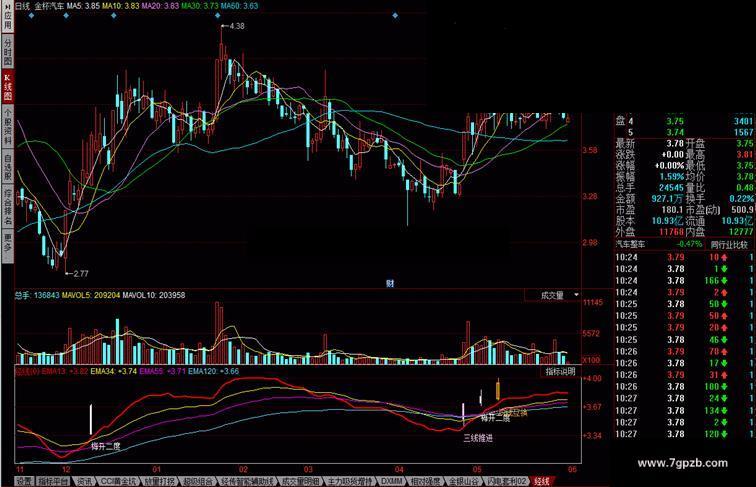Select the DXMM indicator tab
This screenshot has width=756, height=487.
392,481
